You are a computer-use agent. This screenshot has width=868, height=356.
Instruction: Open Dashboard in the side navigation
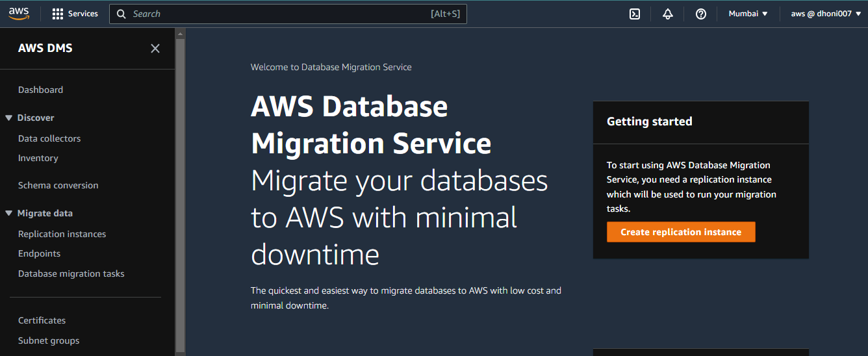(x=40, y=90)
